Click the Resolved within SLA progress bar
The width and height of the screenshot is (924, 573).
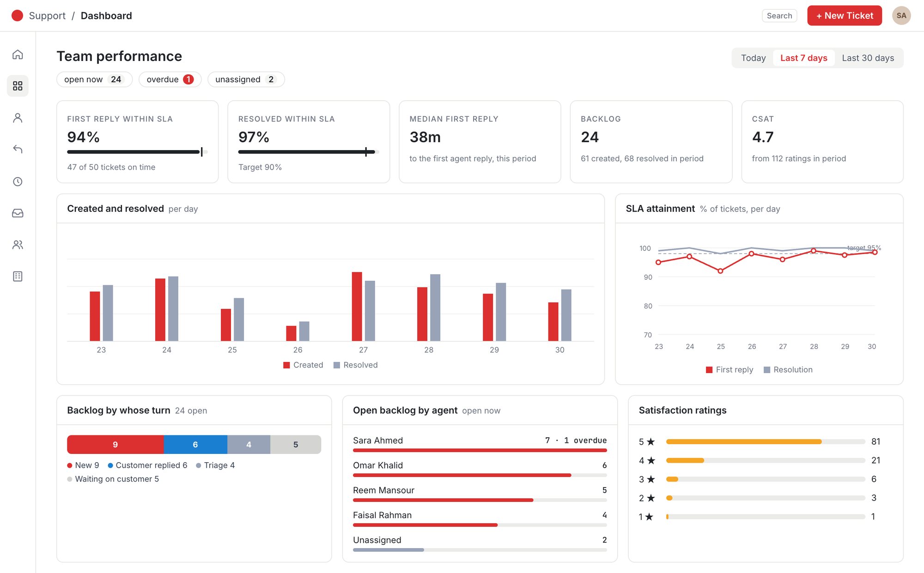coord(309,152)
